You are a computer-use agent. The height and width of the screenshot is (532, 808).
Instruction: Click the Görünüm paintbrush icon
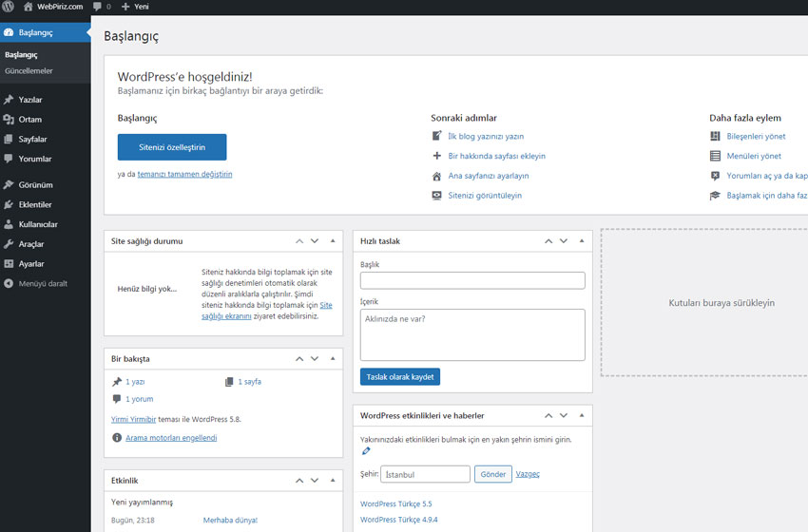pos(9,185)
